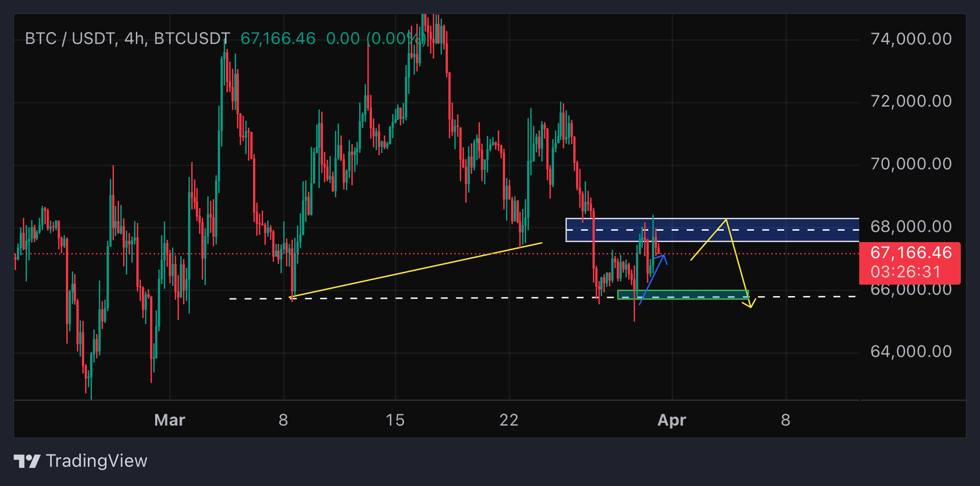The image size is (980, 486).
Task: Click the 22 date label on time axis
Action: (x=509, y=420)
